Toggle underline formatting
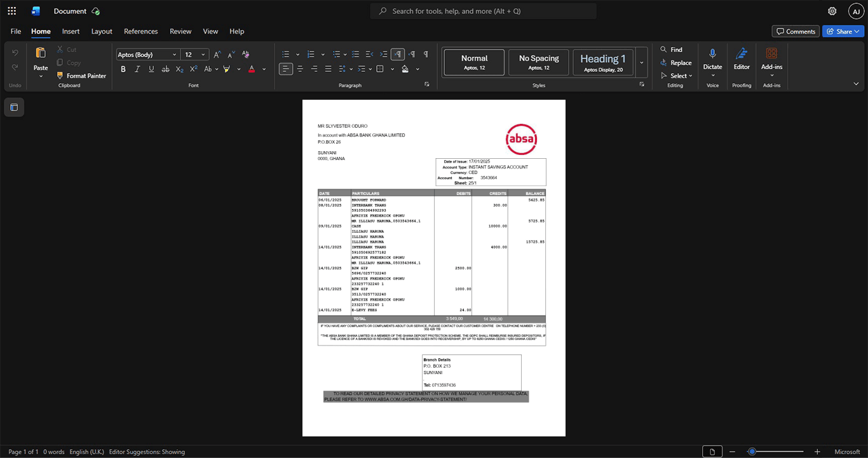868x458 pixels. coord(151,69)
